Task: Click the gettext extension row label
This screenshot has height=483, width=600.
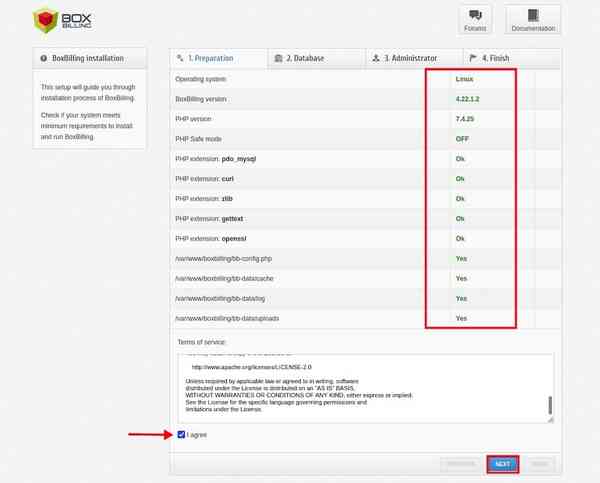Action: tap(209, 219)
